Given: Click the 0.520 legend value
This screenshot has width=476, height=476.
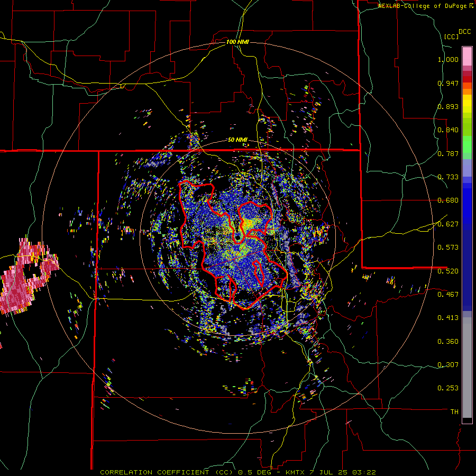Looking at the screenshot, I should [448, 271].
